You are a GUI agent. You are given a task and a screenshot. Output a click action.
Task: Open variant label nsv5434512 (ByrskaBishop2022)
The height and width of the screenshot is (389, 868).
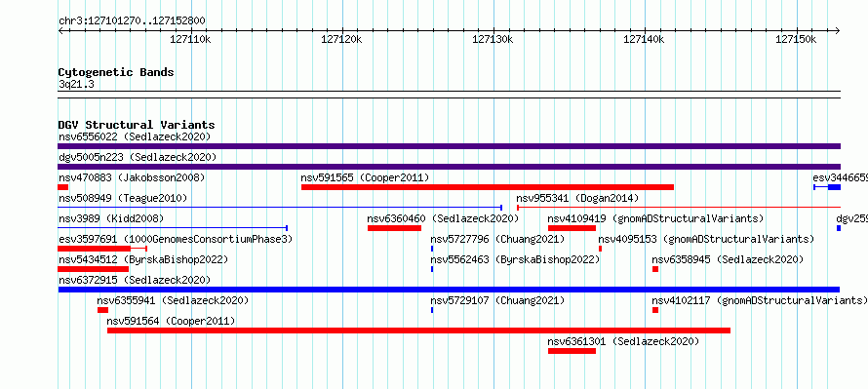(143, 259)
